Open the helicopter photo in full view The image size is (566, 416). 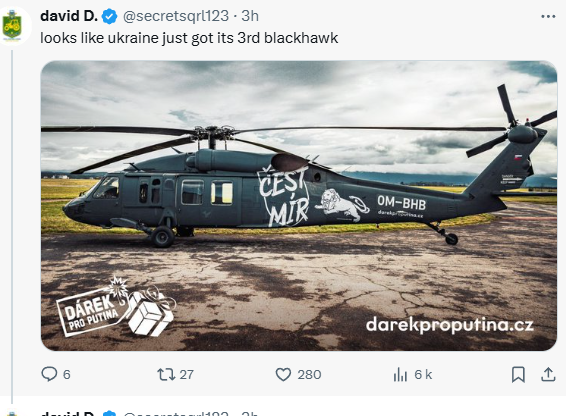[x=299, y=205]
